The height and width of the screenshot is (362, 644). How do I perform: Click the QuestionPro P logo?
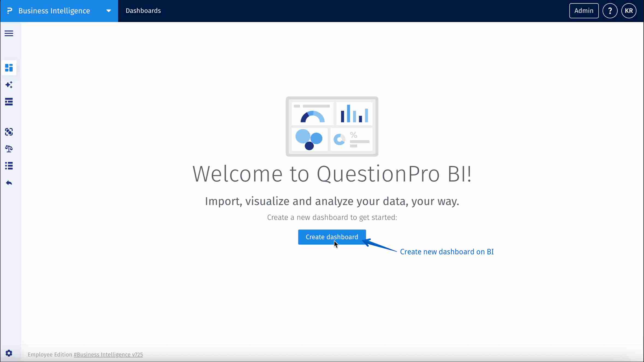[10, 10]
